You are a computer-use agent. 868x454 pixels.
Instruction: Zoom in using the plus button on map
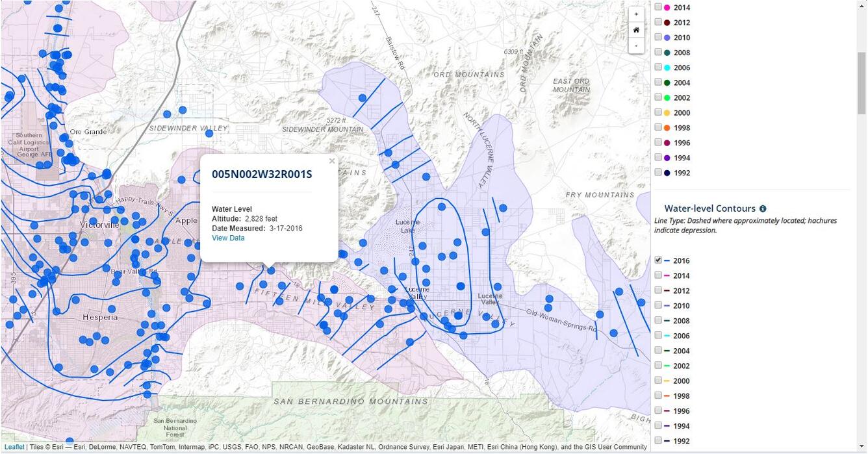coord(636,13)
